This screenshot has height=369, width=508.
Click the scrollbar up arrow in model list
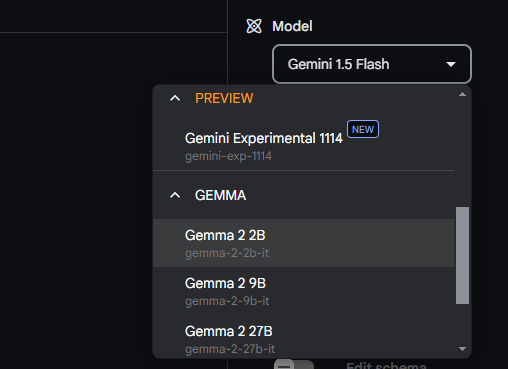pyautogui.click(x=462, y=95)
